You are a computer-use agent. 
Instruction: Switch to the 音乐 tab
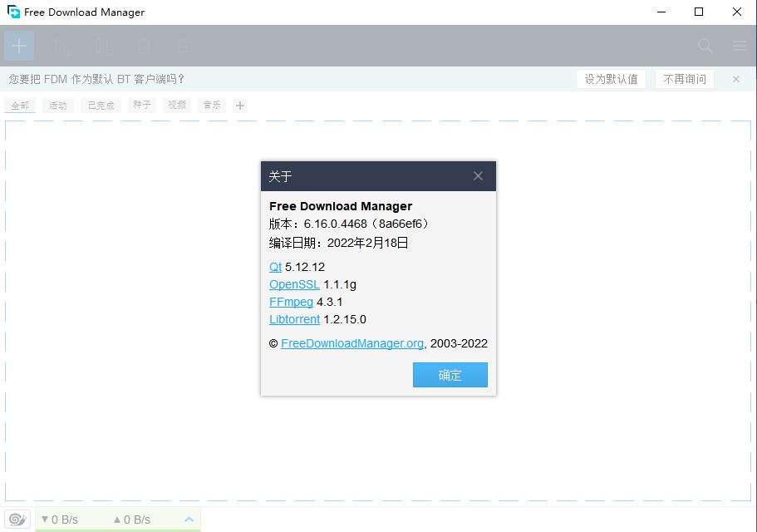211,105
